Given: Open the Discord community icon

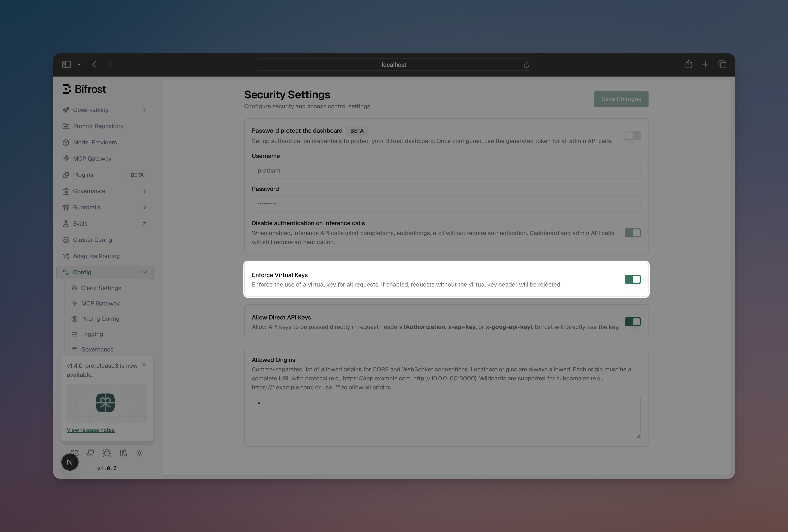Looking at the screenshot, I should pyautogui.click(x=75, y=453).
